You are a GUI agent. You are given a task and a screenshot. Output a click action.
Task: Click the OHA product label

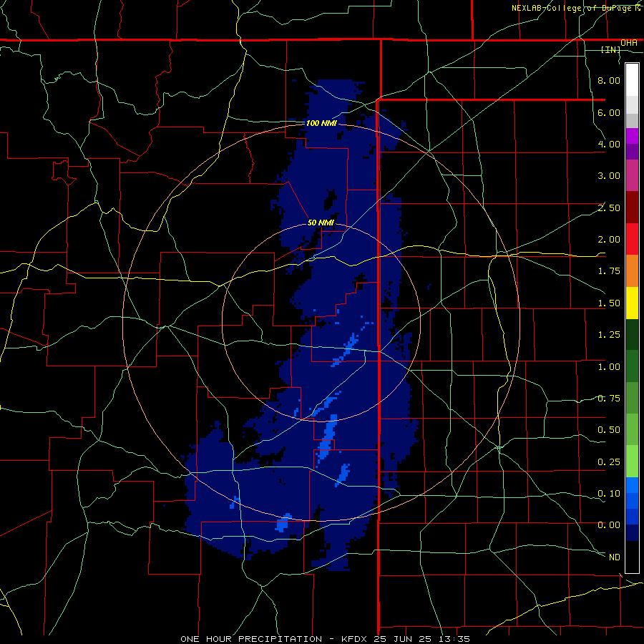pyautogui.click(x=629, y=43)
